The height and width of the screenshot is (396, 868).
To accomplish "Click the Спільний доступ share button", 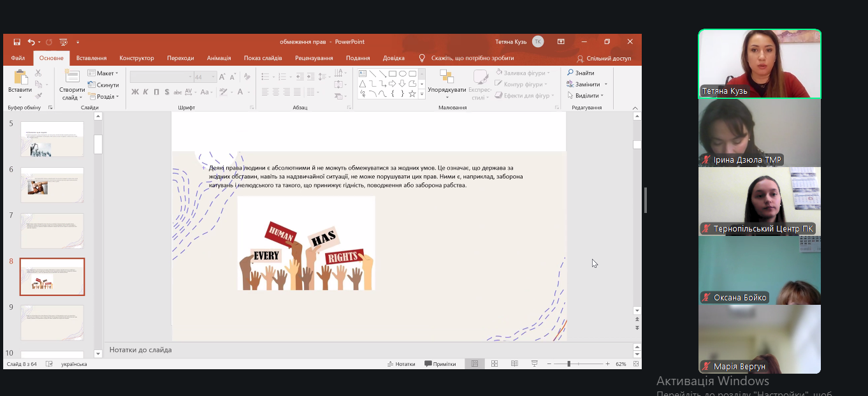I will pos(604,58).
